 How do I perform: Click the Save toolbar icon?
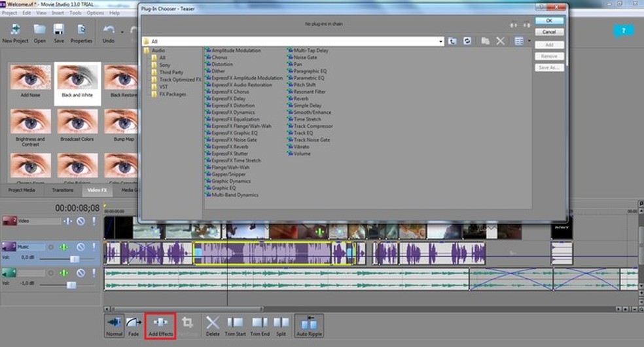[x=59, y=33]
